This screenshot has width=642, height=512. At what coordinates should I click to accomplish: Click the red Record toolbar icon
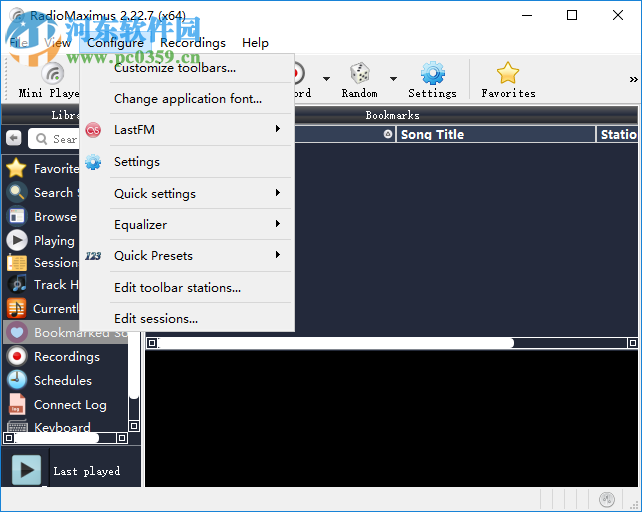[x=298, y=74]
